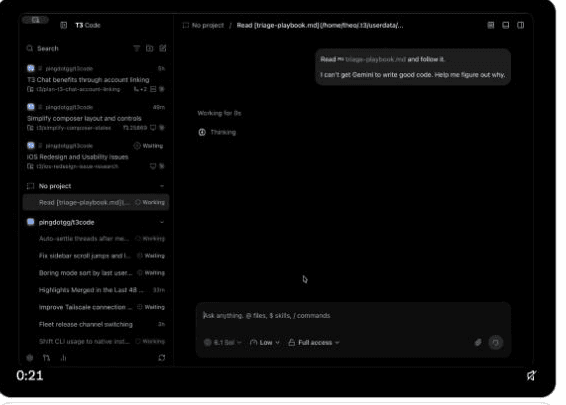Collapse the No project section chevron
The width and height of the screenshot is (566, 405).
pos(162,186)
